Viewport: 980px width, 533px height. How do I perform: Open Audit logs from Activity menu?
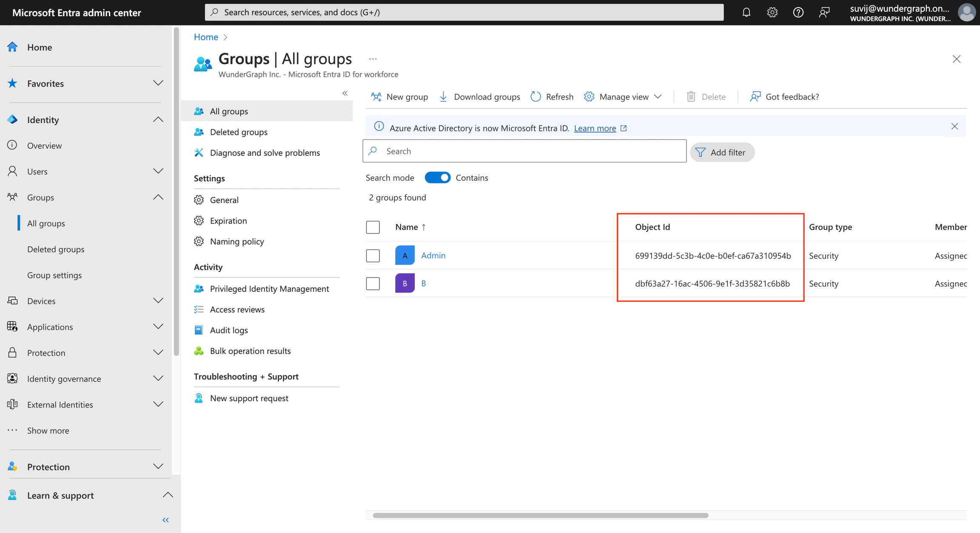228,330
